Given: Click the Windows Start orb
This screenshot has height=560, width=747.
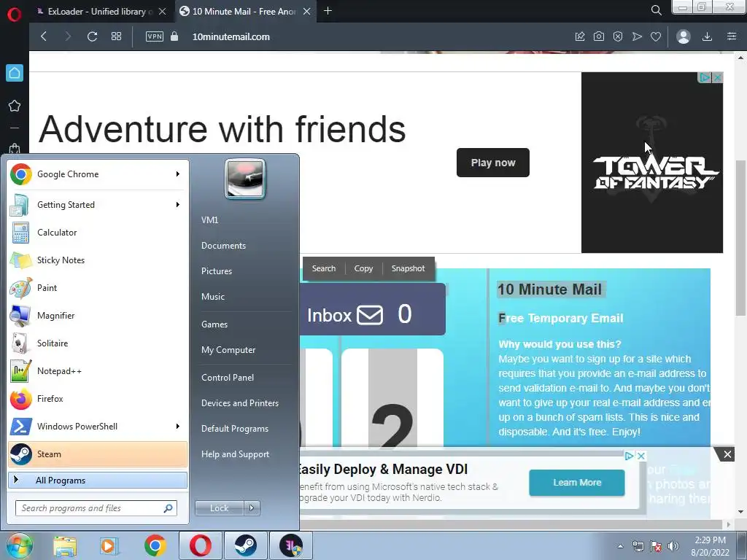Looking at the screenshot, I should coord(20,545).
